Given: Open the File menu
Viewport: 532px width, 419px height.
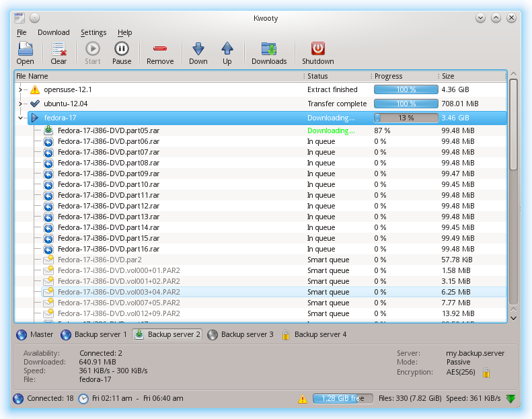Looking at the screenshot, I should [22, 32].
